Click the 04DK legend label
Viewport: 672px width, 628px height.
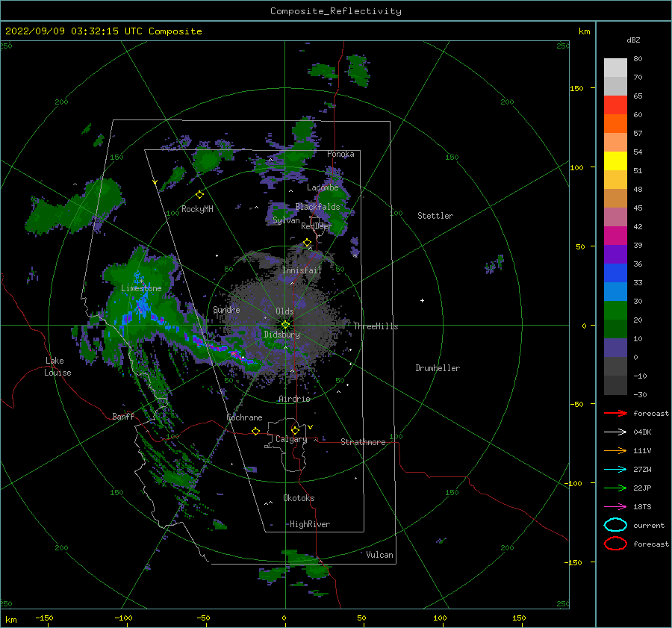coord(642,432)
